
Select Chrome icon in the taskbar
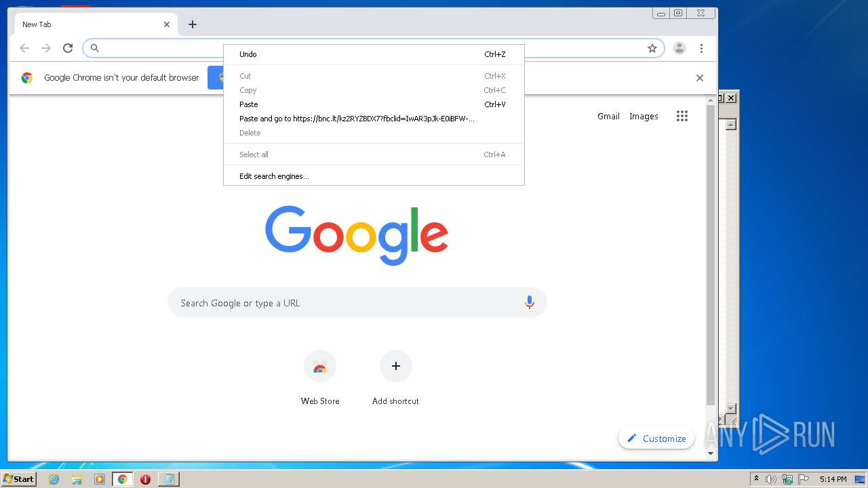point(123,479)
